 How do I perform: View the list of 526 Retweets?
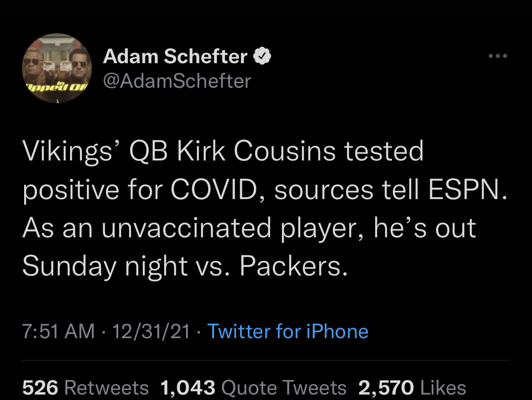pos(85,387)
